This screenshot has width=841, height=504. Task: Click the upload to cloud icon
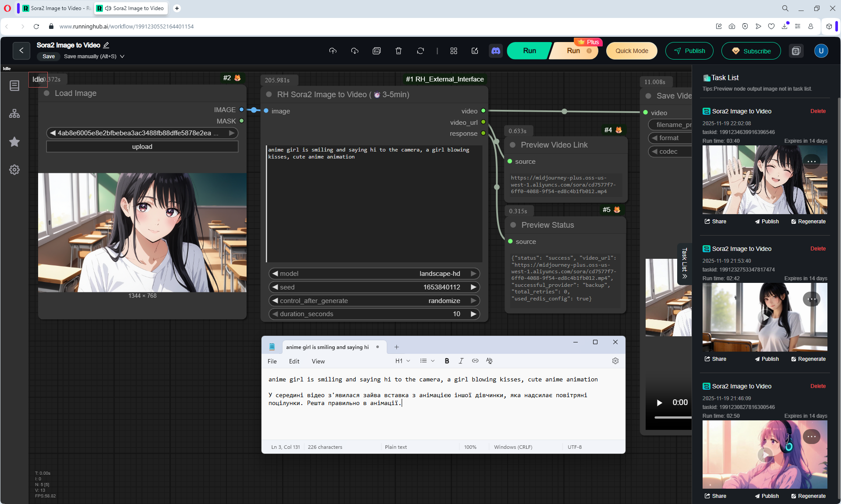point(333,51)
